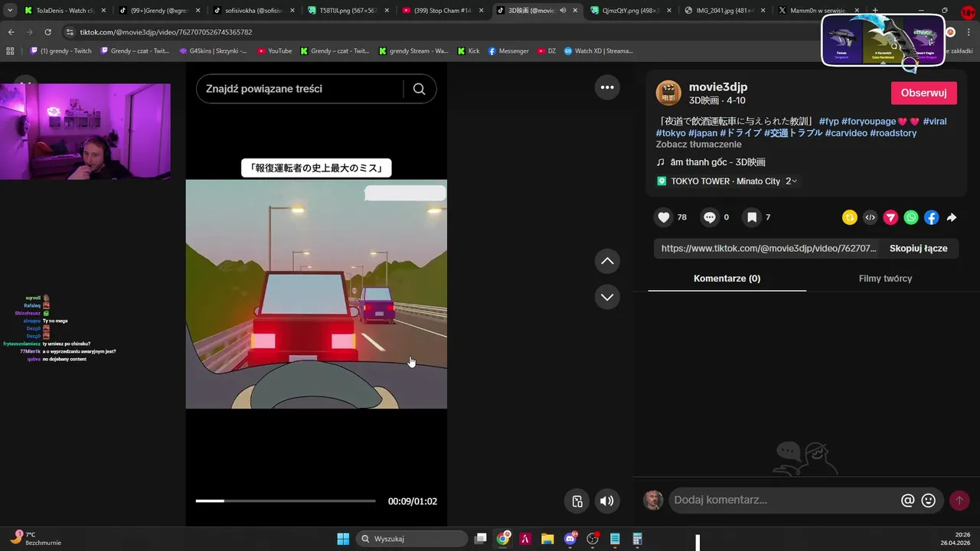Share the video via WhatsApp icon
Screen dimensions: 980x551
[x=911, y=217]
